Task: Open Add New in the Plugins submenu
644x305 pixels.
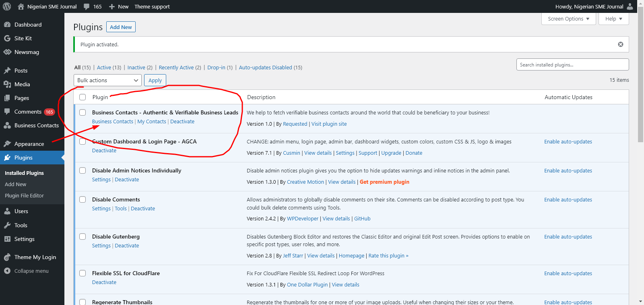Action: [15, 184]
